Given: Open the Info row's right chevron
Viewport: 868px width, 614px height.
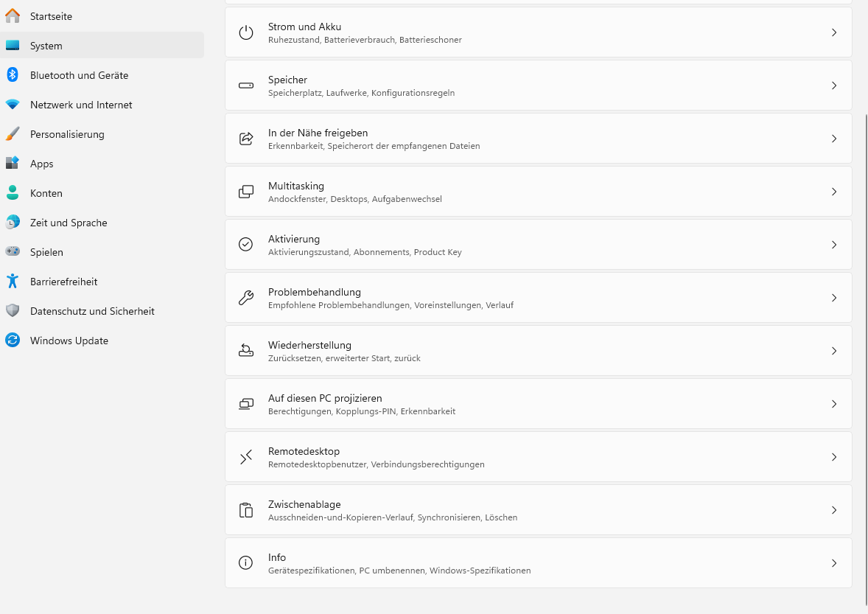Looking at the screenshot, I should [834, 563].
